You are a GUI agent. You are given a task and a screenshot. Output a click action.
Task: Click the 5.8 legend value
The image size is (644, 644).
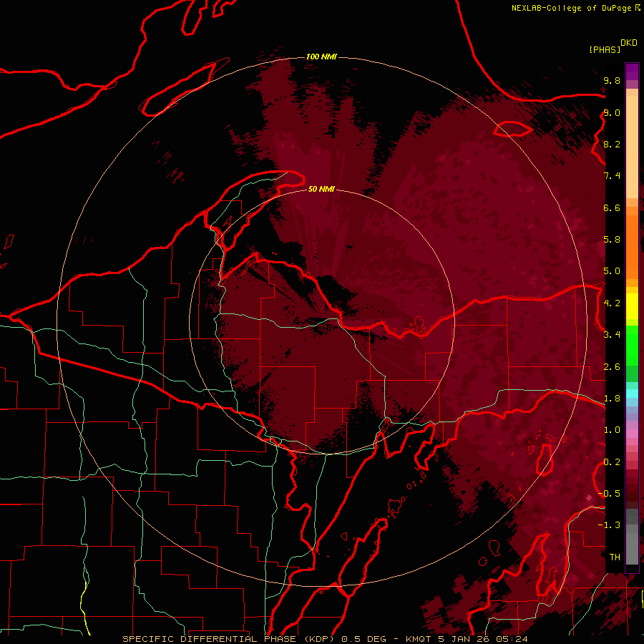coord(612,240)
